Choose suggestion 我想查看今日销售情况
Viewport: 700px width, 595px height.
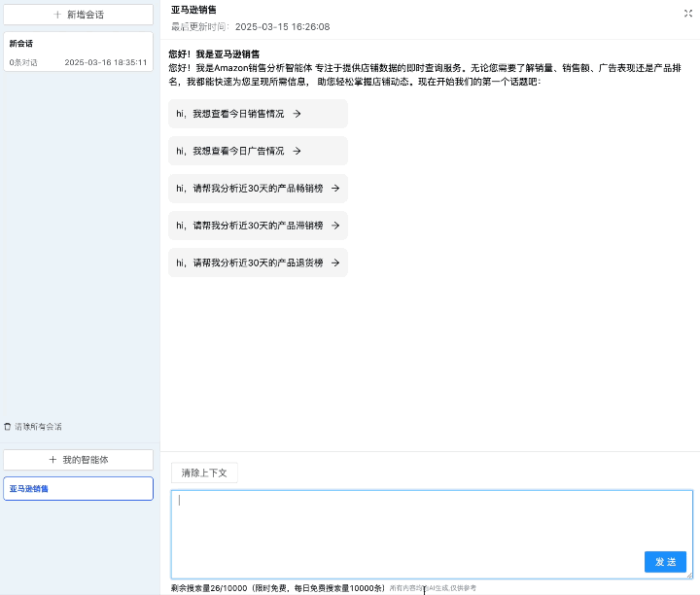[258, 114]
